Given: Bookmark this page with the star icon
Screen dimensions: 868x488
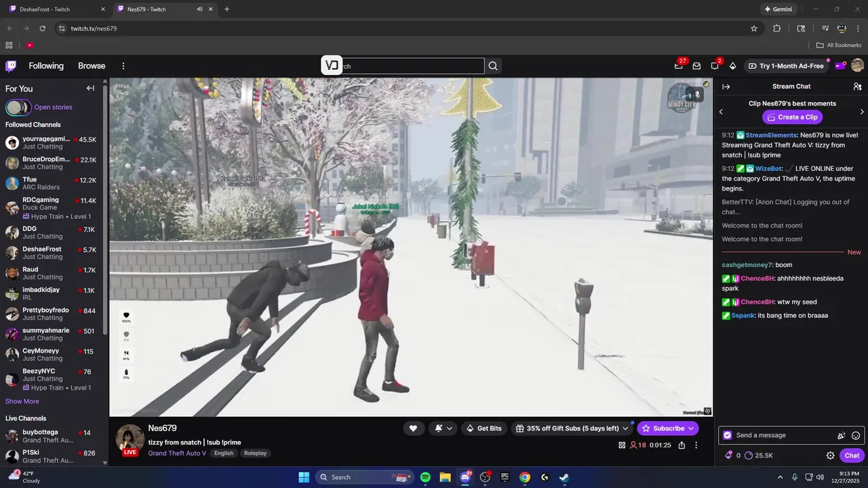Looking at the screenshot, I should click(x=754, y=28).
